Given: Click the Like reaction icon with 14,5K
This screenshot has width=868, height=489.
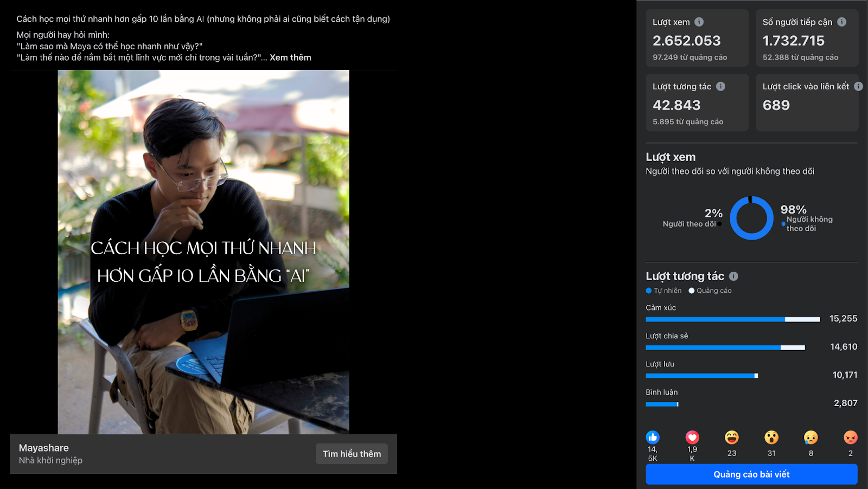Looking at the screenshot, I should [653, 437].
